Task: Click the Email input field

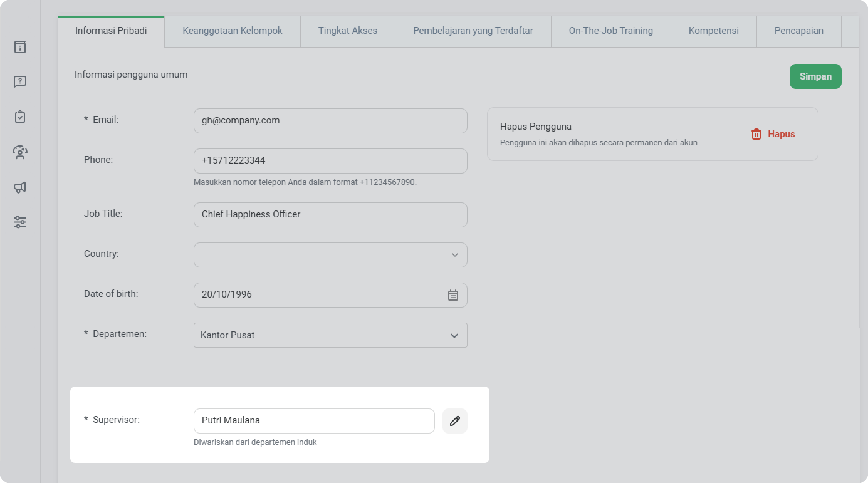Action: click(x=330, y=121)
